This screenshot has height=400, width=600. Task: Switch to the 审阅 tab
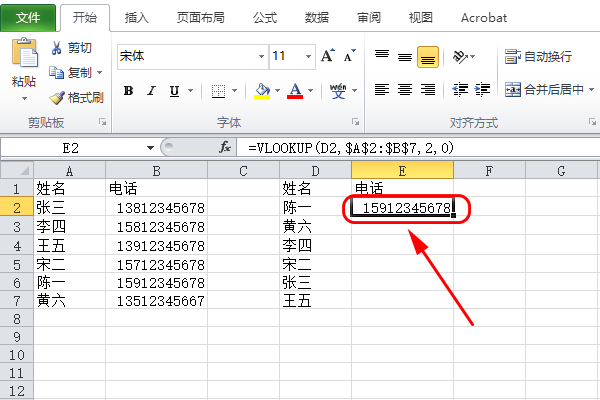[x=369, y=18]
